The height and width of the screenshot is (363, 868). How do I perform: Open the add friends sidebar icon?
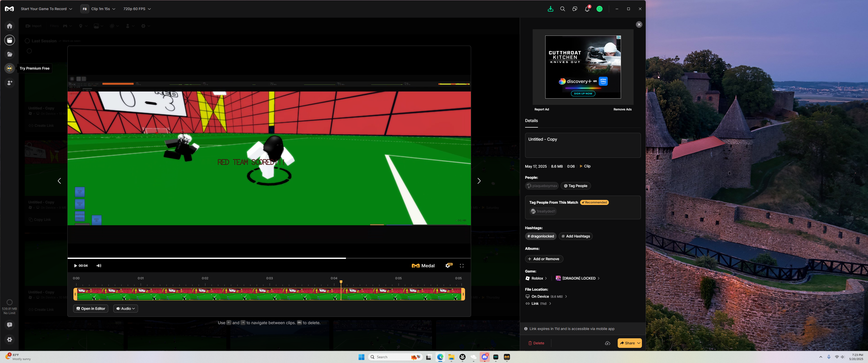point(10,82)
